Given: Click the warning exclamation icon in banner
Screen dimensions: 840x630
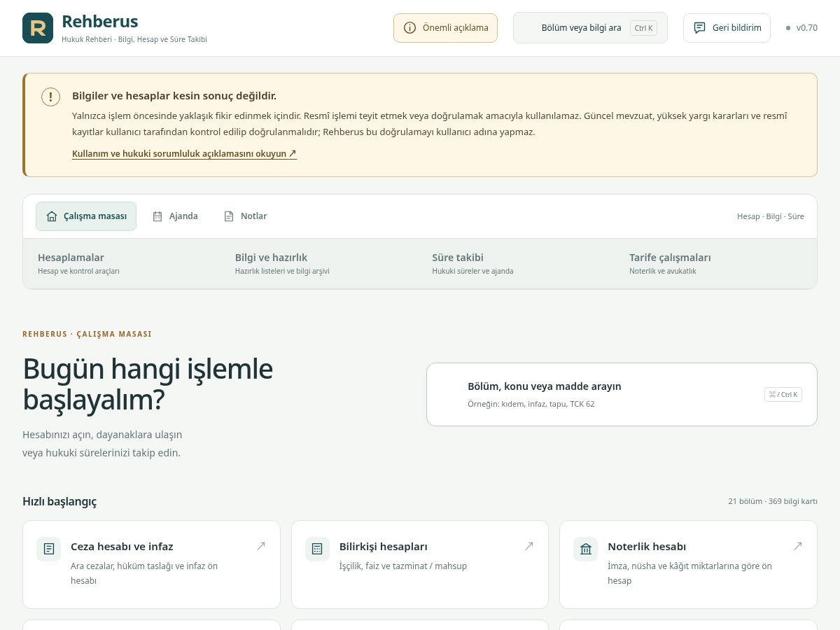Looking at the screenshot, I should (50, 97).
